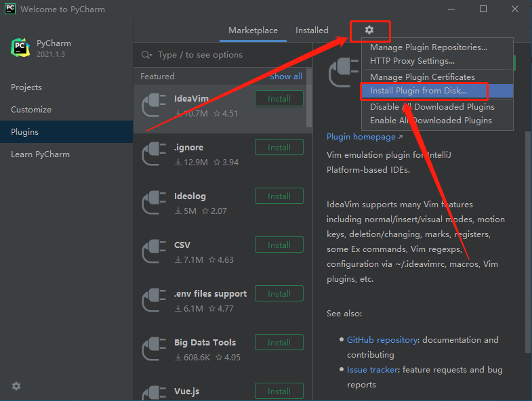
Task: Click the PyCharm title bar app icon
Action: [10, 9]
